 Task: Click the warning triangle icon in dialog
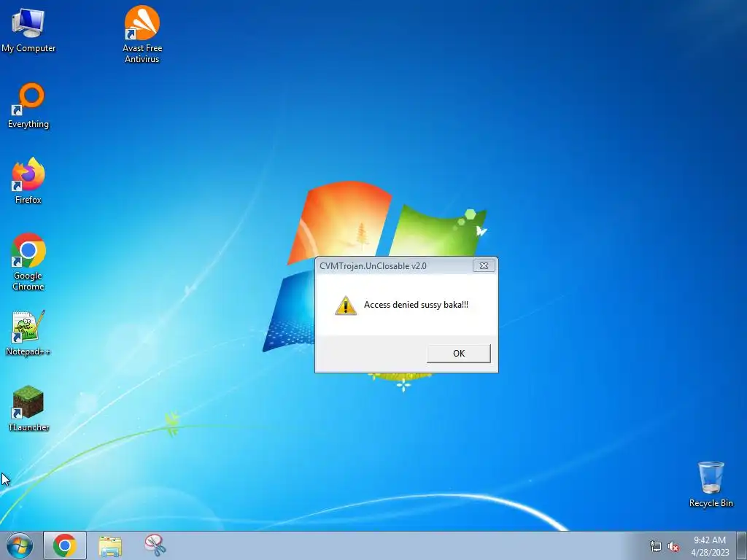(x=346, y=306)
